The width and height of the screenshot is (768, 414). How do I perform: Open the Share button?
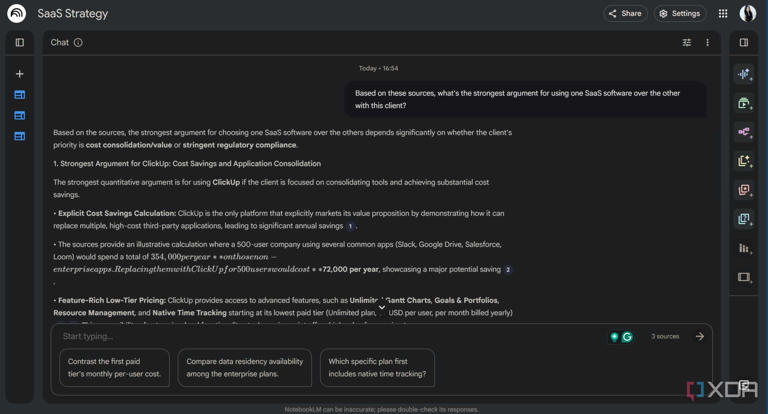click(625, 14)
